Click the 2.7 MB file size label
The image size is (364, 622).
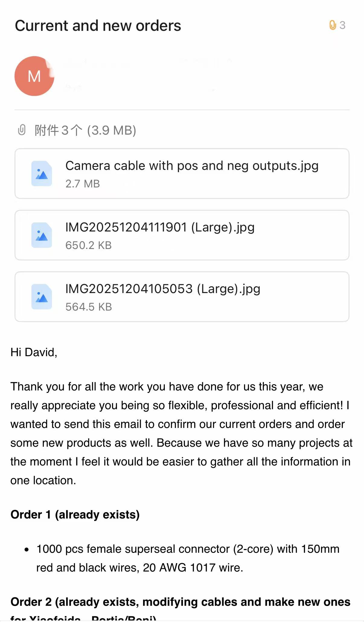coord(82,184)
